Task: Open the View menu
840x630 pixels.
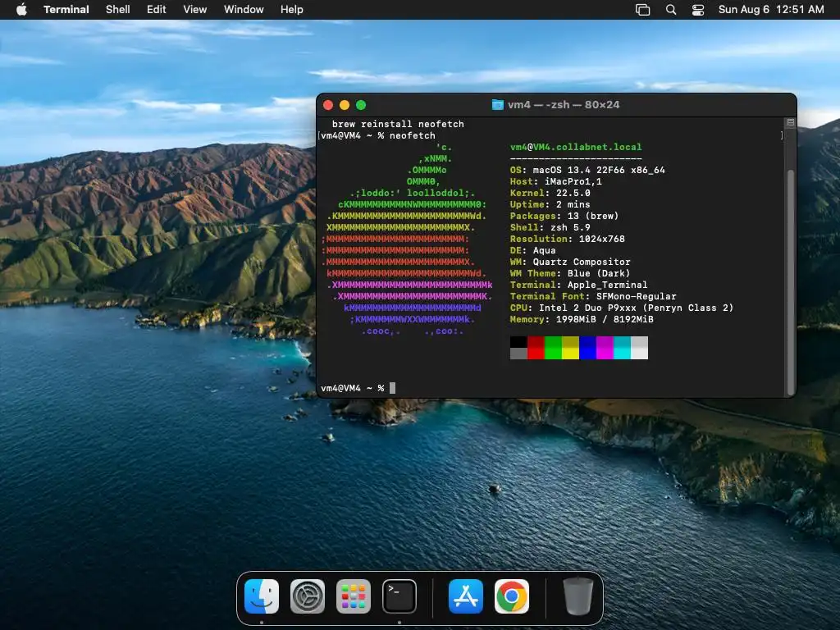Action: coord(195,9)
